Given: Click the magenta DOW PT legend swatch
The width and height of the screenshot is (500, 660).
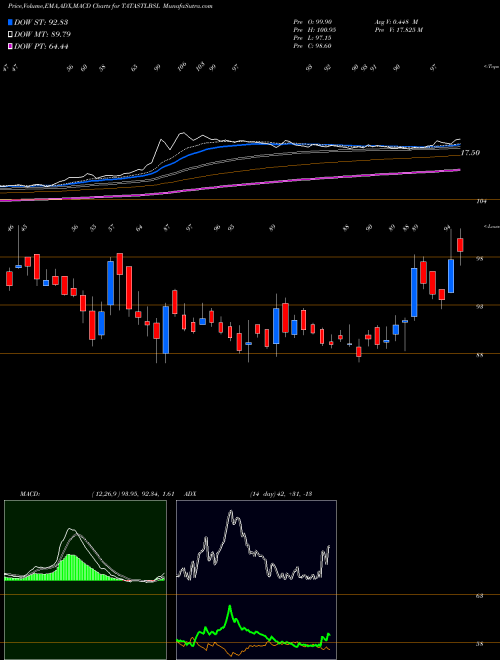Looking at the screenshot, I should pyautogui.click(x=11, y=46).
